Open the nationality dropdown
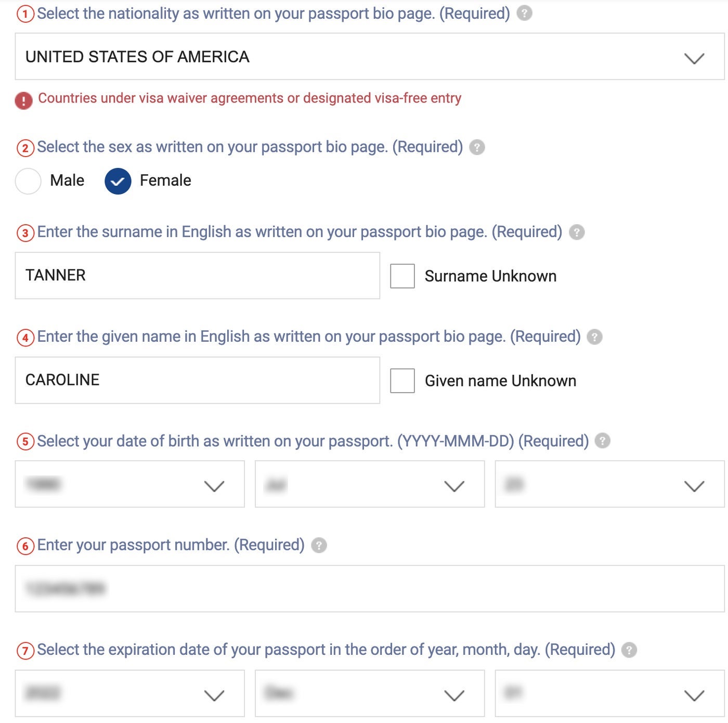This screenshot has height=723, width=728. click(x=369, y=57)
